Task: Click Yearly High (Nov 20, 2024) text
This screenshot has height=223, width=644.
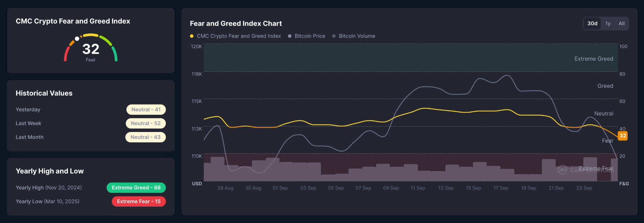Action: coord(49,188)
